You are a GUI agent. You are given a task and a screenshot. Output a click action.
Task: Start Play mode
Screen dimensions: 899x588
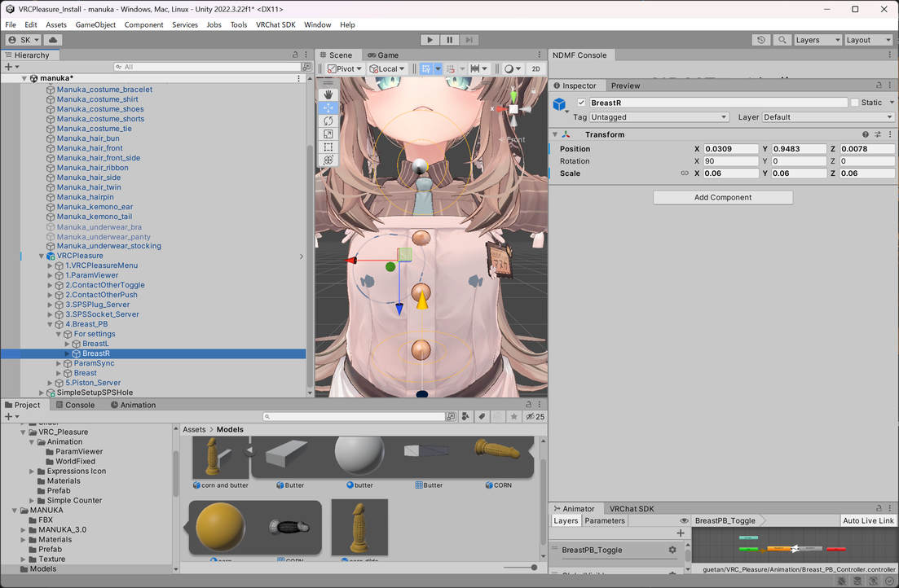click(430, 40)
